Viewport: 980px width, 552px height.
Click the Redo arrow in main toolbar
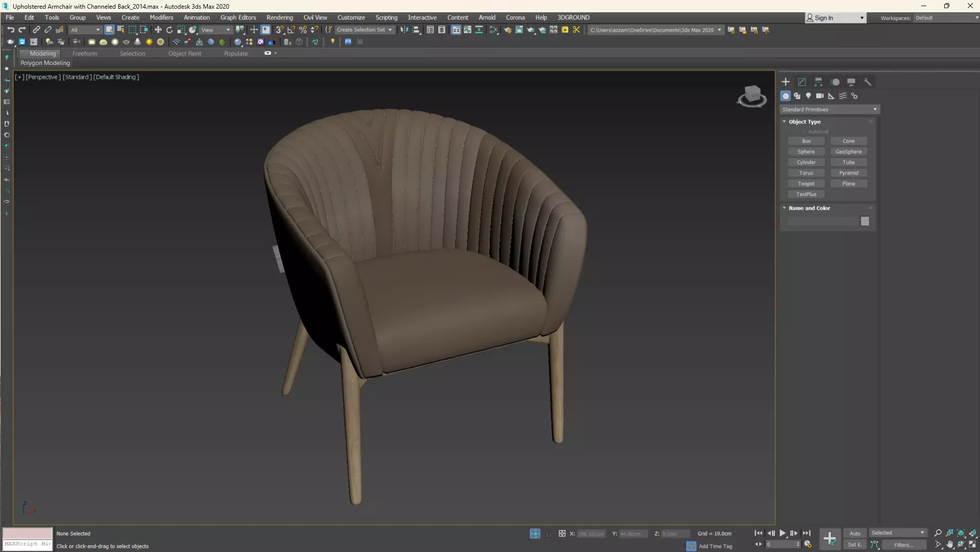point(22,30)
